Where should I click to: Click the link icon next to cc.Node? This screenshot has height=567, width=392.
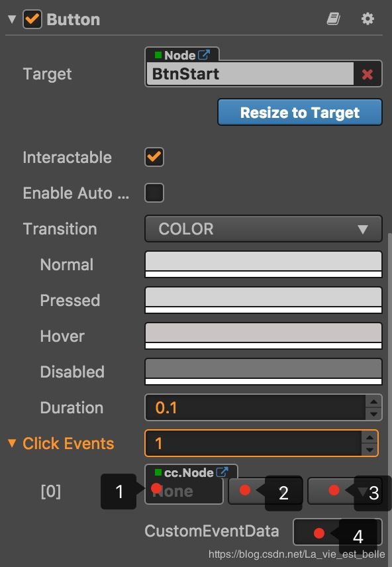222,472
